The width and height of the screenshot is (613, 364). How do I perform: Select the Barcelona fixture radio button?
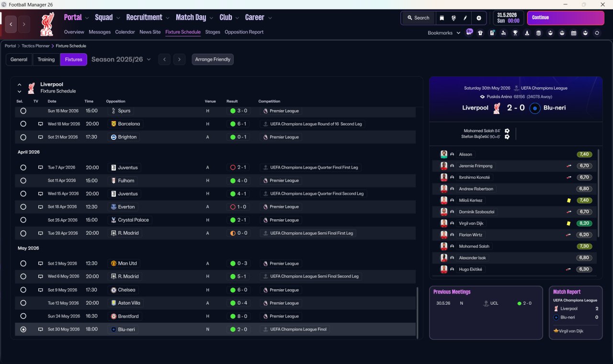(23, 124)
